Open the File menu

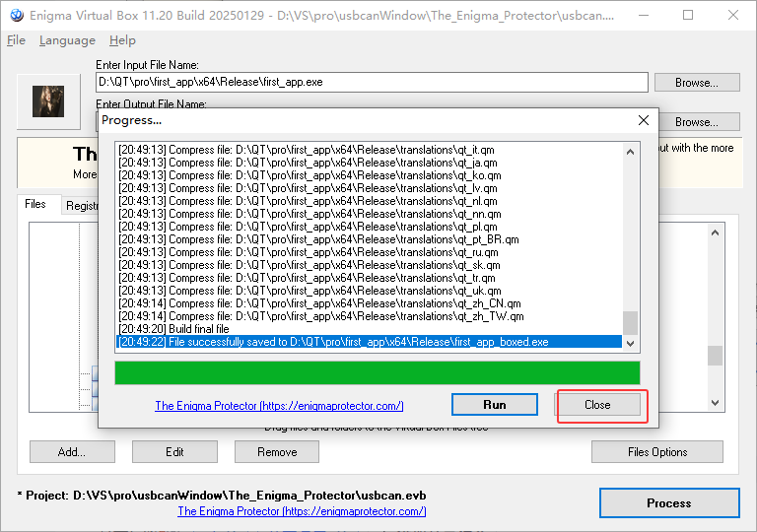coord(16,40)
